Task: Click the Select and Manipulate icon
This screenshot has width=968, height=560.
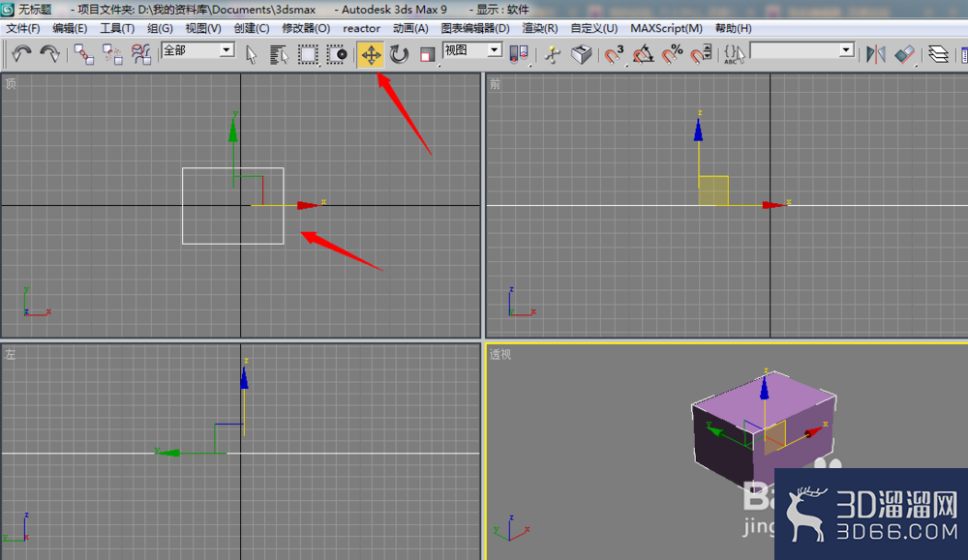Action: click(x=553, y=54)
